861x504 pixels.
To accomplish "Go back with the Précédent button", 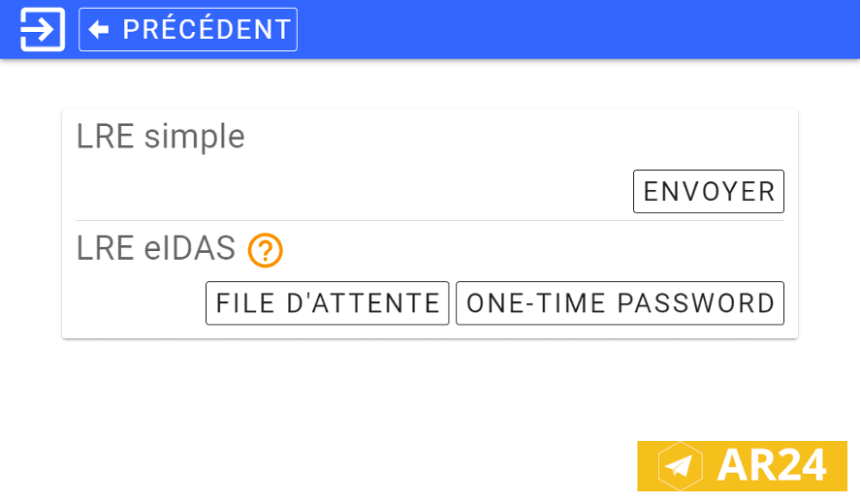I will pos(188,29).
